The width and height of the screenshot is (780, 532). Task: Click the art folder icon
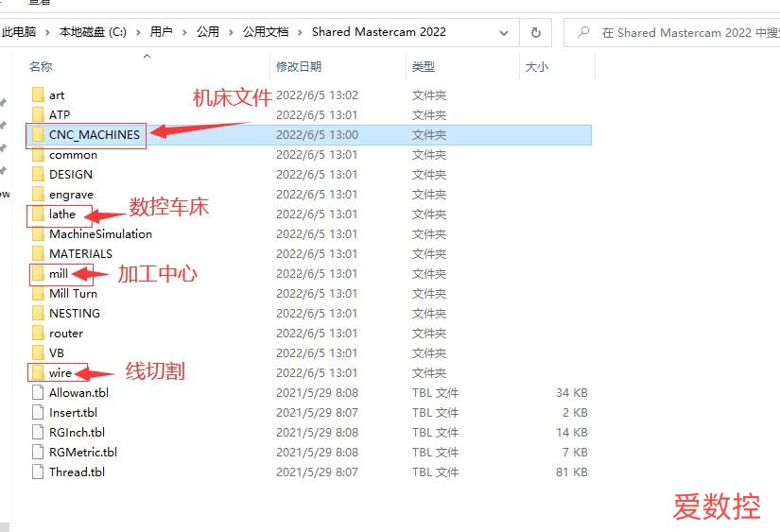(38, 94)
